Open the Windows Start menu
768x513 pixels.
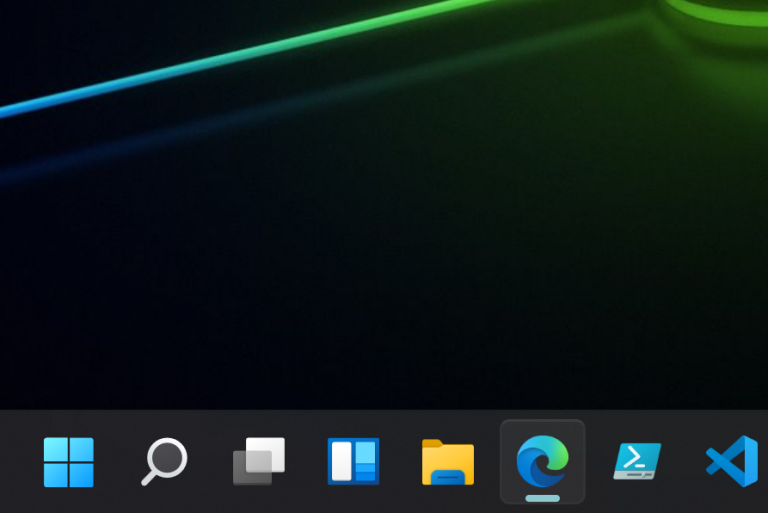pos(69,462)
